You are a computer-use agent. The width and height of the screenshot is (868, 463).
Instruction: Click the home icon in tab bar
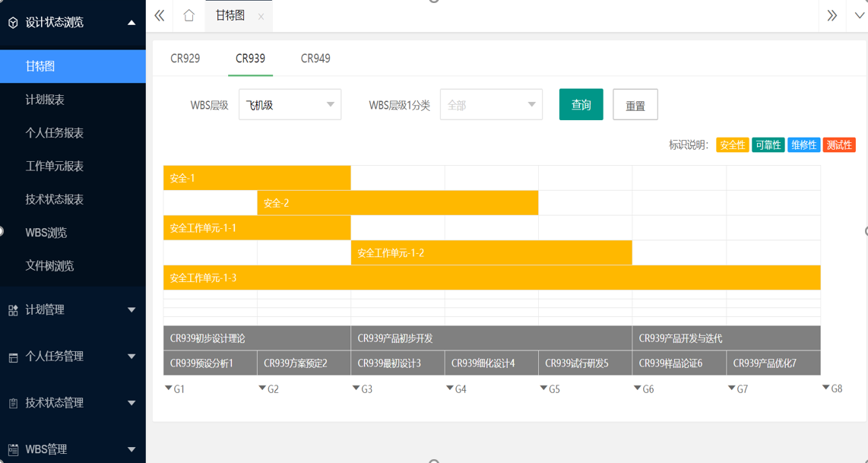pyautogui.click(x=188, y=16)
